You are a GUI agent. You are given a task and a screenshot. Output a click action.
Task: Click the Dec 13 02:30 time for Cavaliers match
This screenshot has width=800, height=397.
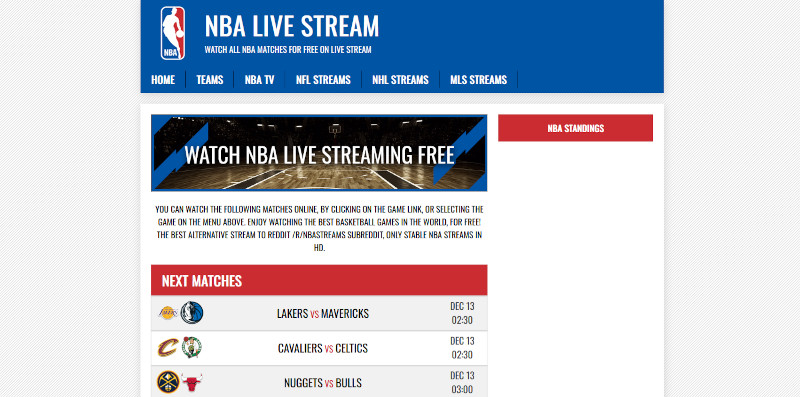pos(462,348)
